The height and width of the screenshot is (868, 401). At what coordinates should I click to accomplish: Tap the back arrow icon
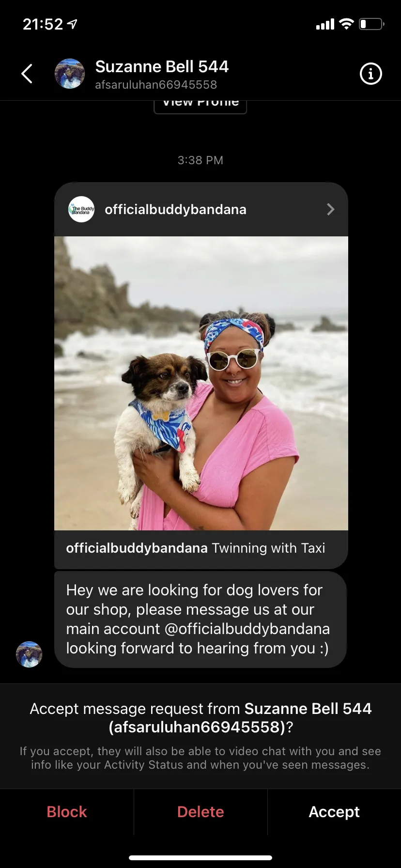[27, 74]
